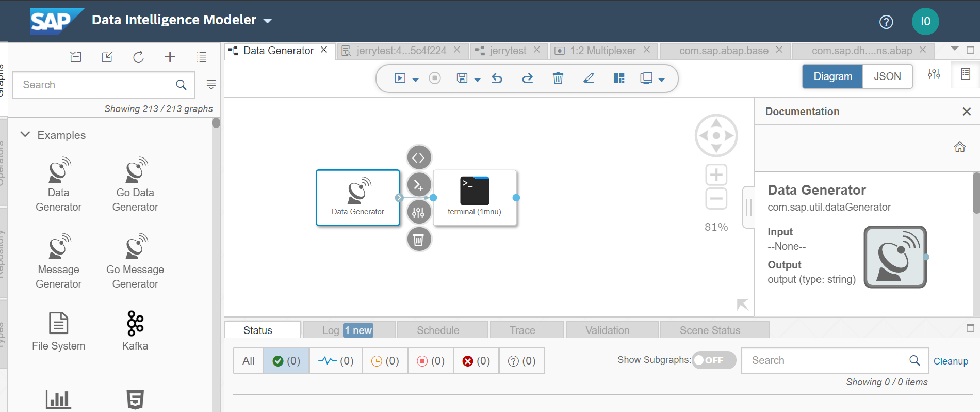Select the File System example graph
Image resolution: width=980 pixels, height=412 pixels.
pyautogui.click(x=58, y=331)
